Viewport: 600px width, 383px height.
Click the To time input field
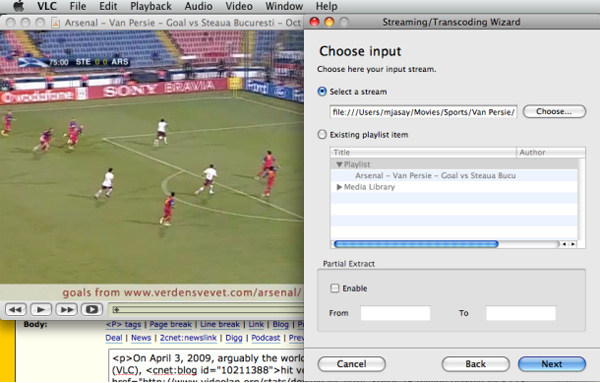[x=521, y=313]
